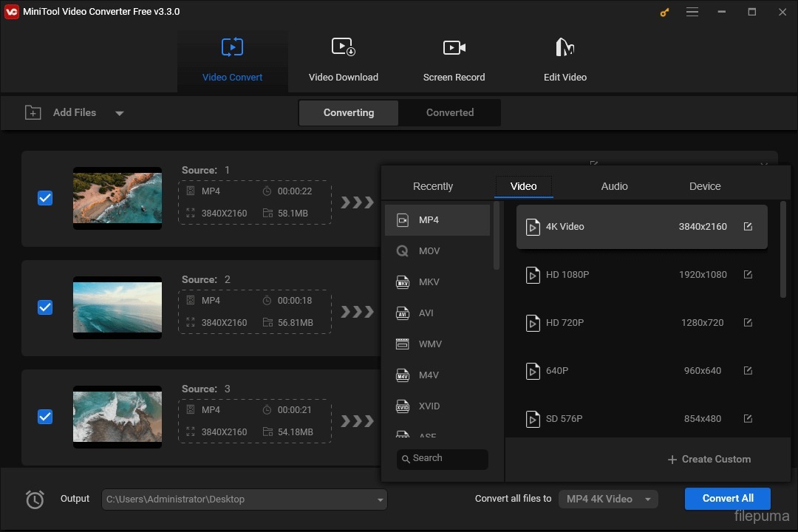Click the upgrade key icon
The width and height of the screenshot is (798, 532).
click(664, 12)
